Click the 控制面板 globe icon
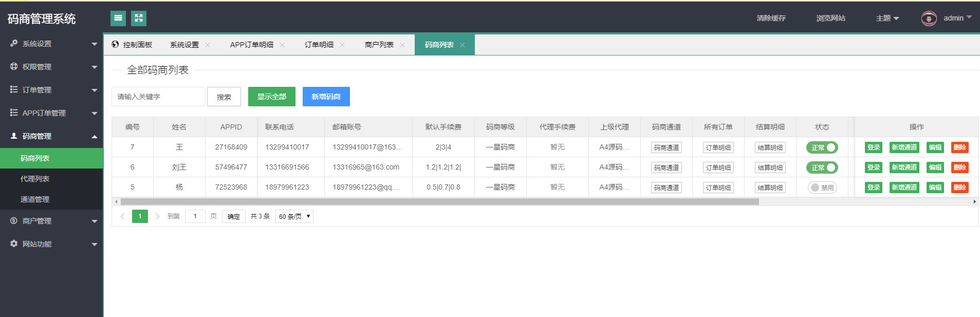 115,45
